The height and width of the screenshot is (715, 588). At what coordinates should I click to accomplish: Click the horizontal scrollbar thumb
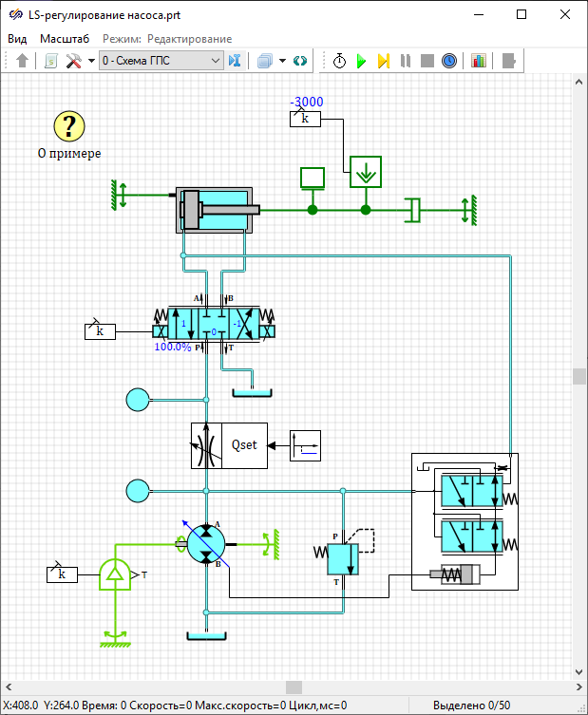(x=294, y=687)
